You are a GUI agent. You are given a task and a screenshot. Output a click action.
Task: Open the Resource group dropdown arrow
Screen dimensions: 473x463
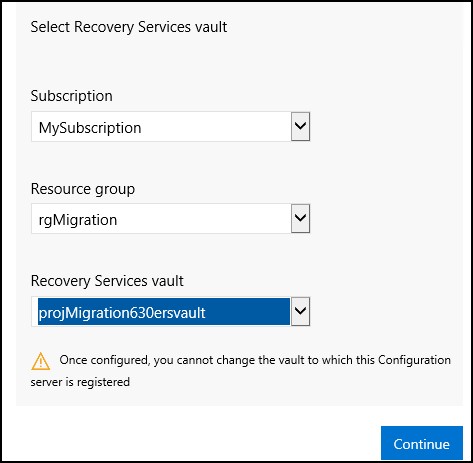click(300, 218)
